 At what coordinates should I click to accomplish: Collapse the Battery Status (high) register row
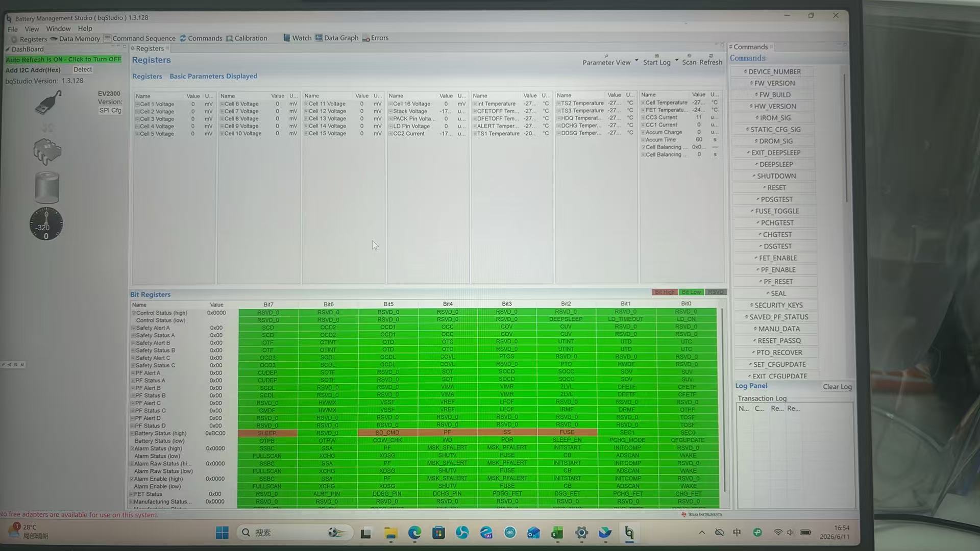(x=132, y=434)
